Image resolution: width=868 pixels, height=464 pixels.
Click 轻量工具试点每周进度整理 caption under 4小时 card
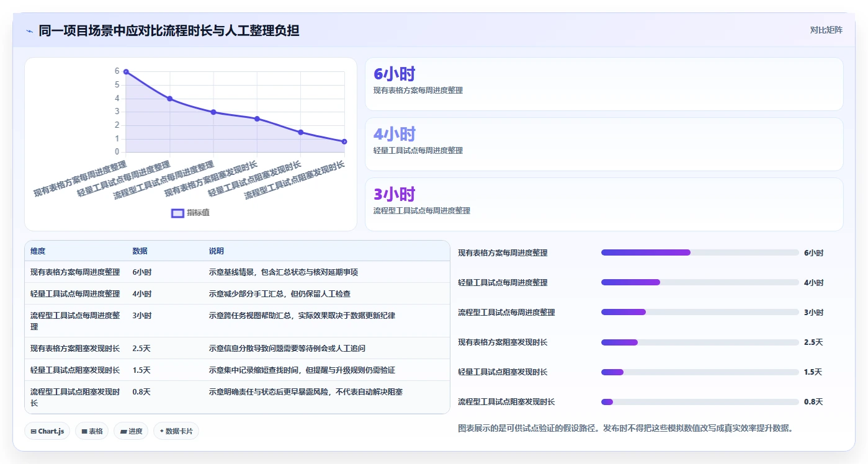[418, 151]
